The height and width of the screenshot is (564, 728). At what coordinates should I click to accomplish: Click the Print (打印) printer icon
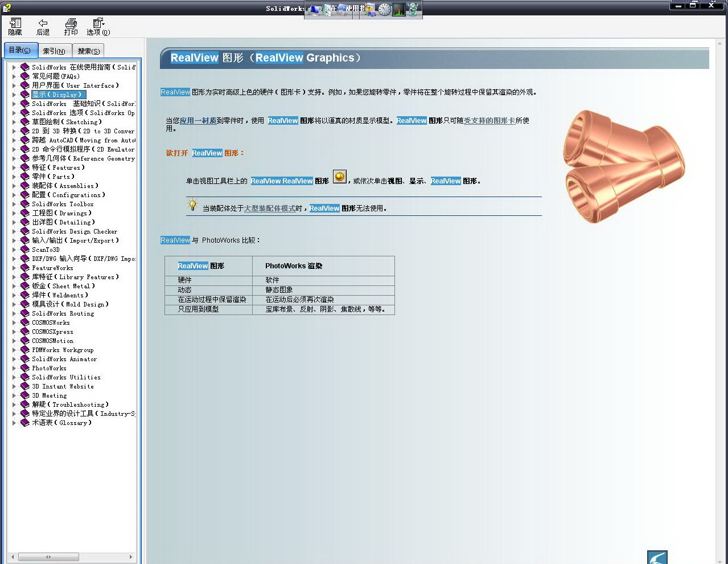[71, 23]
